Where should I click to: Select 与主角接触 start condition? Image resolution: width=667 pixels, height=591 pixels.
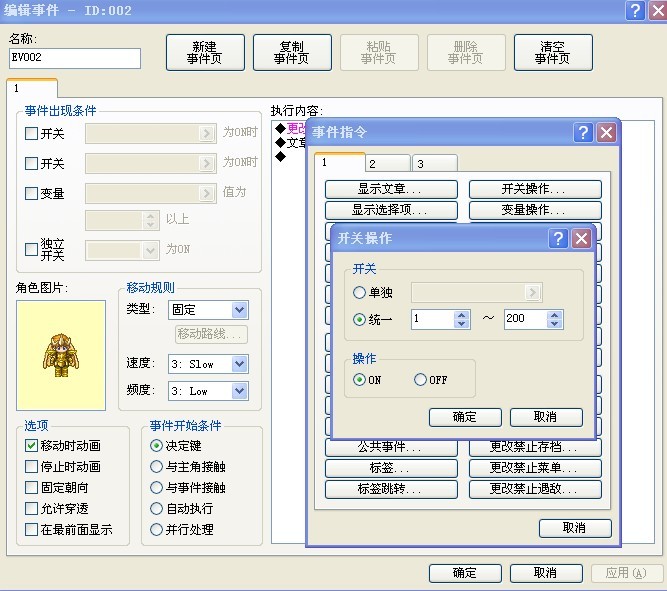click(157, 467)
